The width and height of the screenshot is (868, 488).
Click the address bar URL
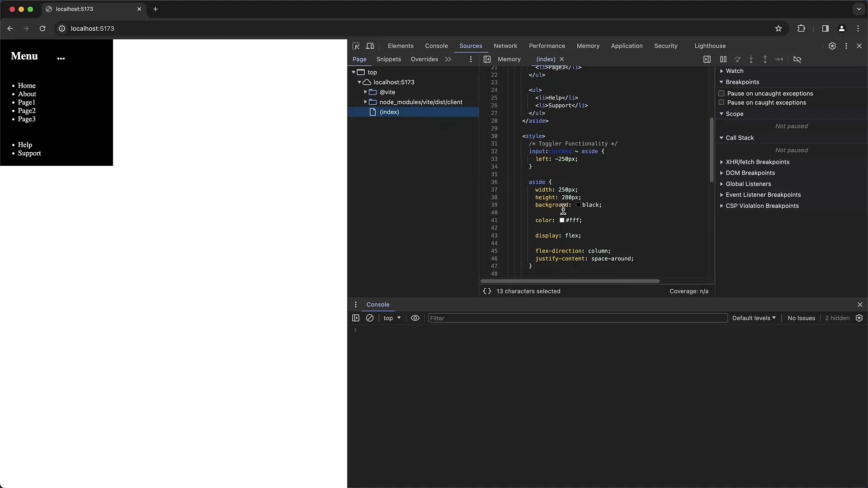tap(93, 28)
